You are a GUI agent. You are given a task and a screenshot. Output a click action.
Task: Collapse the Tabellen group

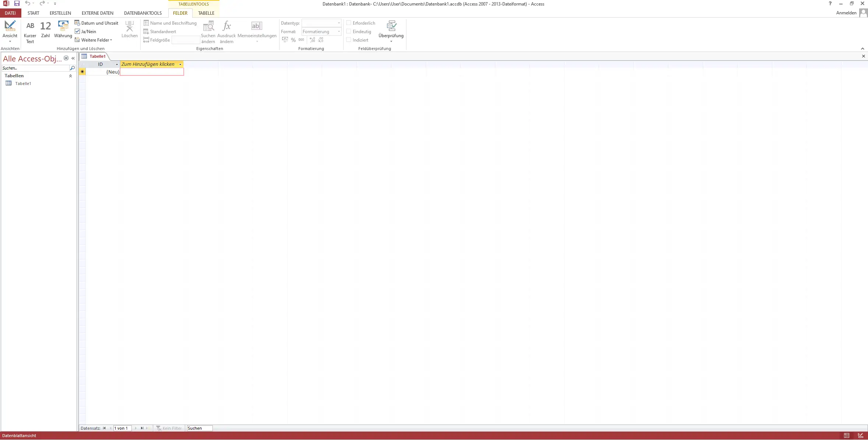click(x=70, y=76)
